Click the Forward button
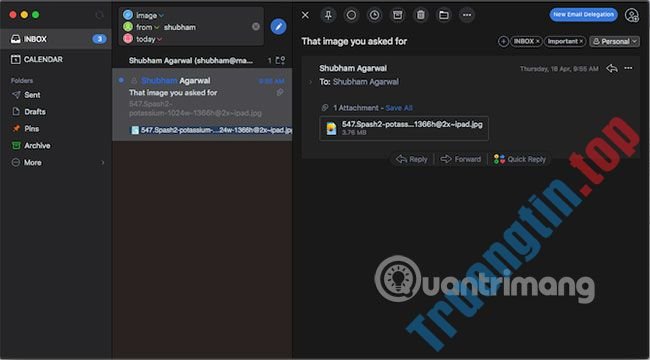 pos(461,159)
